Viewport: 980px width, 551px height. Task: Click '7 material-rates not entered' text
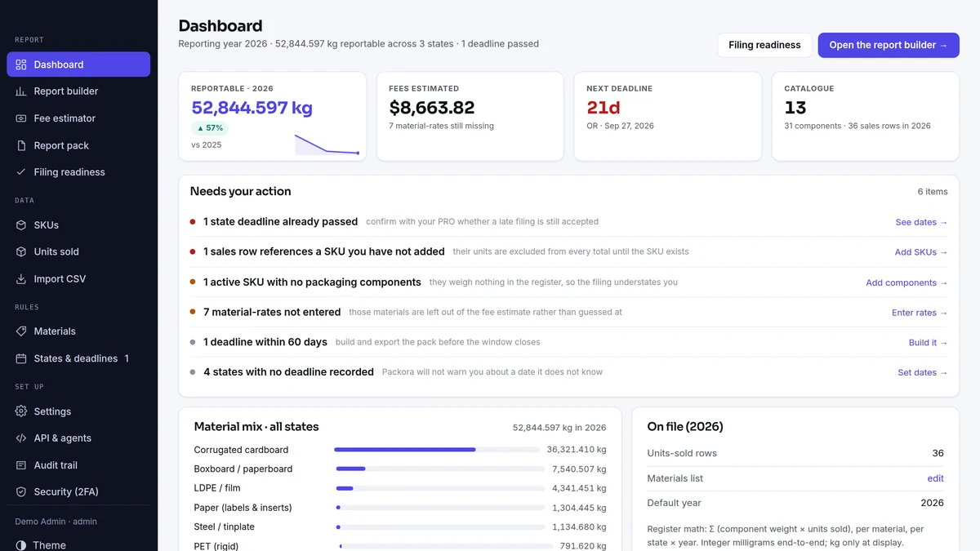coord(272,312)
